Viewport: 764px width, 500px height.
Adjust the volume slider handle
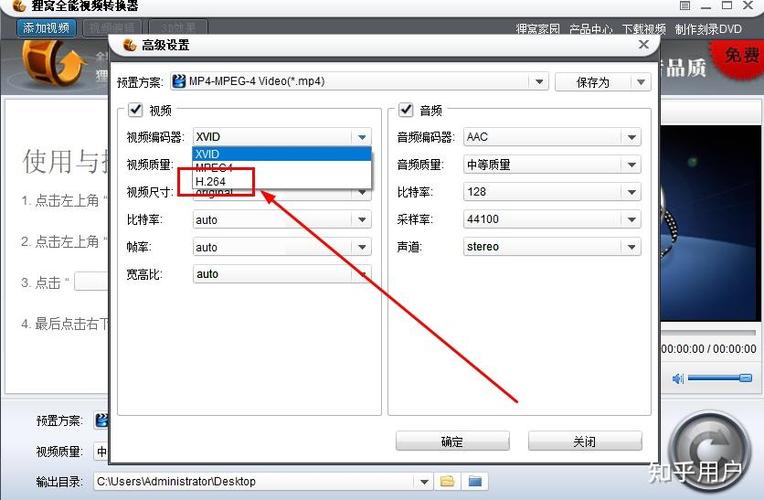(x=745, y=378)
